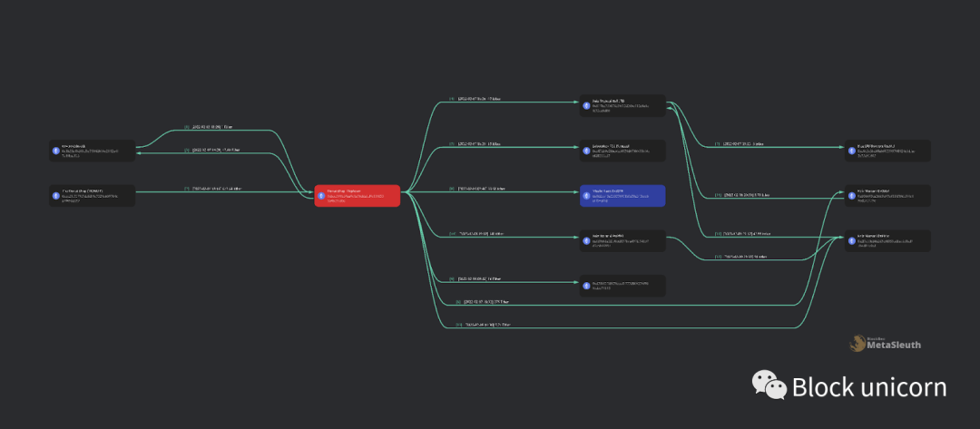980x429 pixels.
Task: Click the Block unicorn watermark text
Action: (869, 386)
